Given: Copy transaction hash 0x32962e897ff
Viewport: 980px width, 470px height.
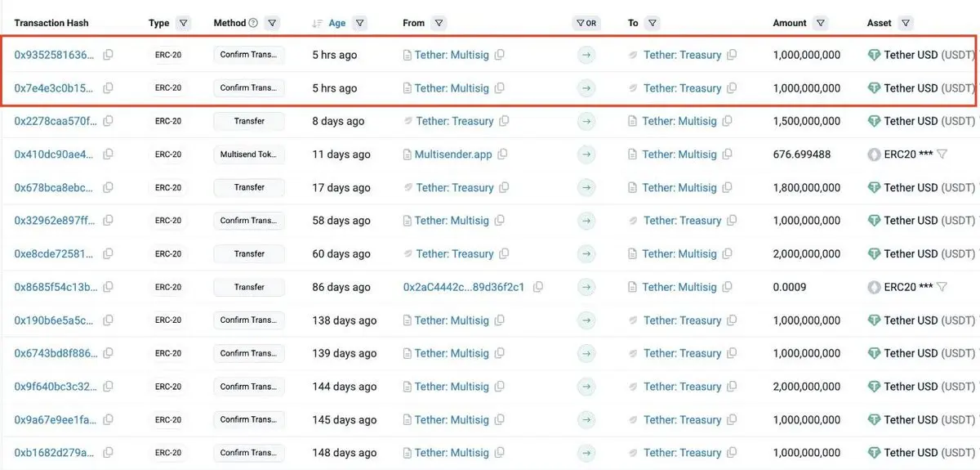Looking at the screenshot, I should tap(108, 221).
